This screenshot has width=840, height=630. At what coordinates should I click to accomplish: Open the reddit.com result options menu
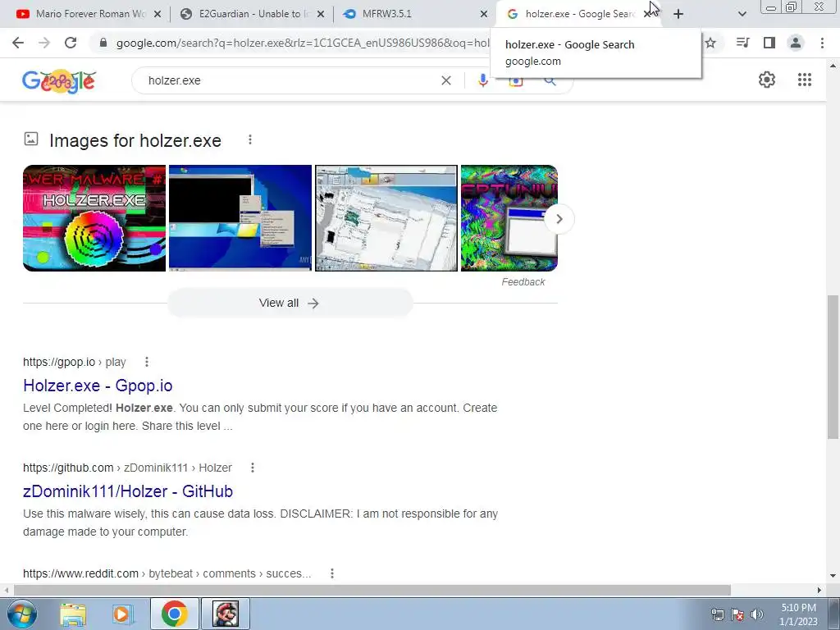[332, 573]
